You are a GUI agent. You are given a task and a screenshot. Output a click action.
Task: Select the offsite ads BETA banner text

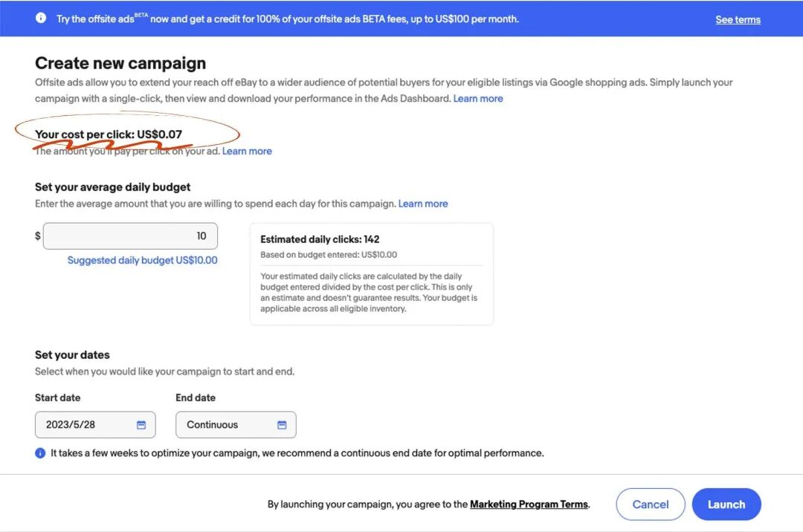[x=287, y=19]
